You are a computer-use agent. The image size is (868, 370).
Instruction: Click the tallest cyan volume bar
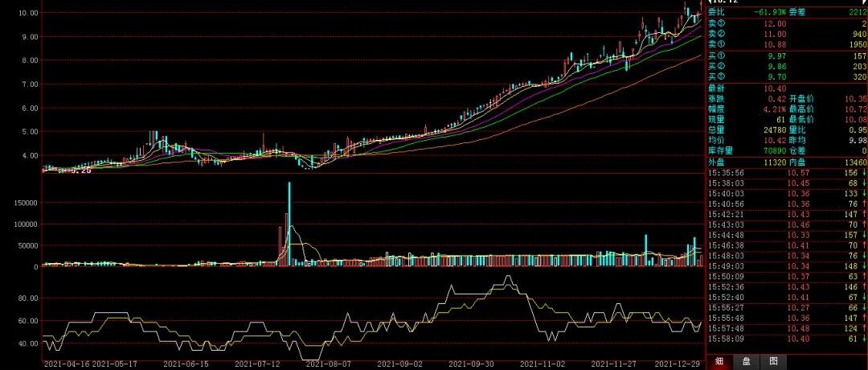[x=289, y=224]
